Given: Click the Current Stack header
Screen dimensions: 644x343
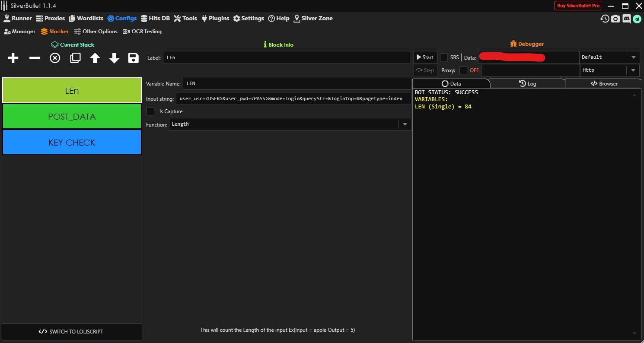Looking at the screenshot, I should click(73, 44).
